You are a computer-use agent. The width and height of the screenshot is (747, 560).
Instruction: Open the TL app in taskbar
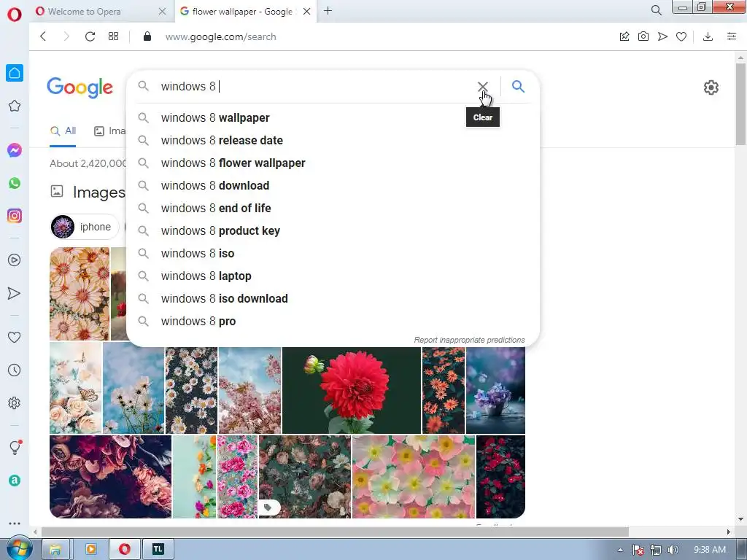click(x=158, y=550)
